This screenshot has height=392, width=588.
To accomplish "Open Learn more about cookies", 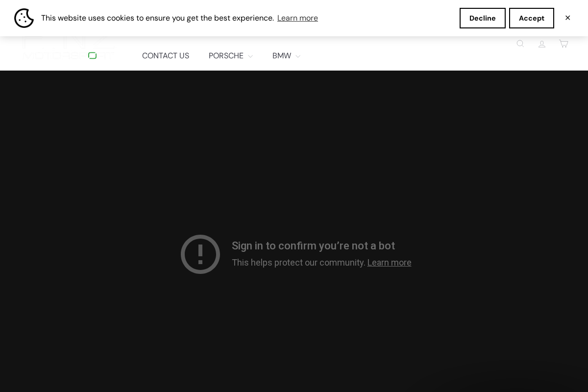I will (x=297, y=18).
